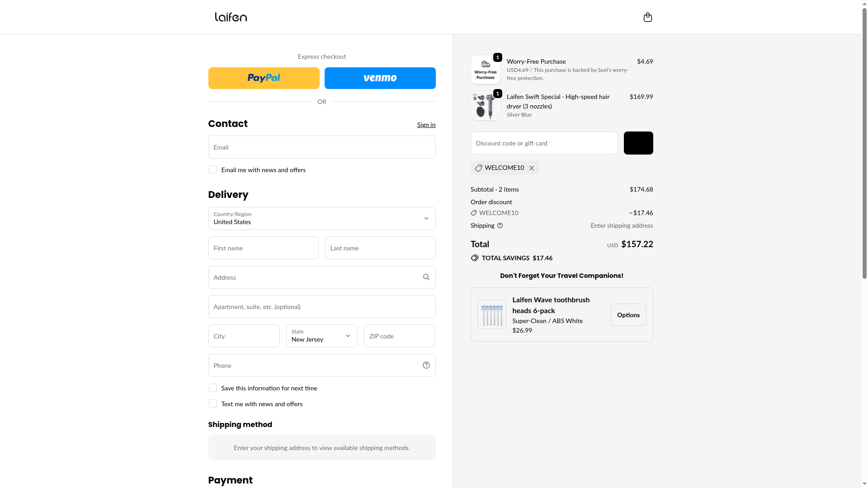Click the toothbrush heads product image
The height and width of the screenshot is (488, 868).
pyautogui.click(x=491, y=314)
